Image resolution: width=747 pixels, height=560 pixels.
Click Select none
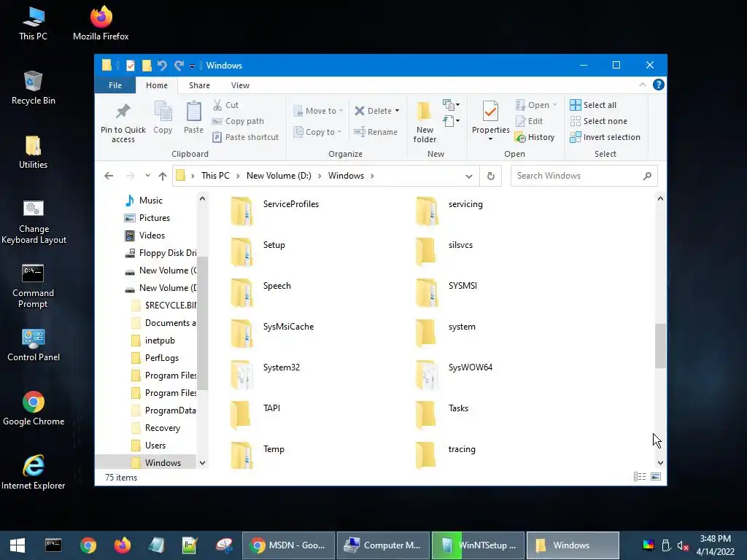(599, 121)
